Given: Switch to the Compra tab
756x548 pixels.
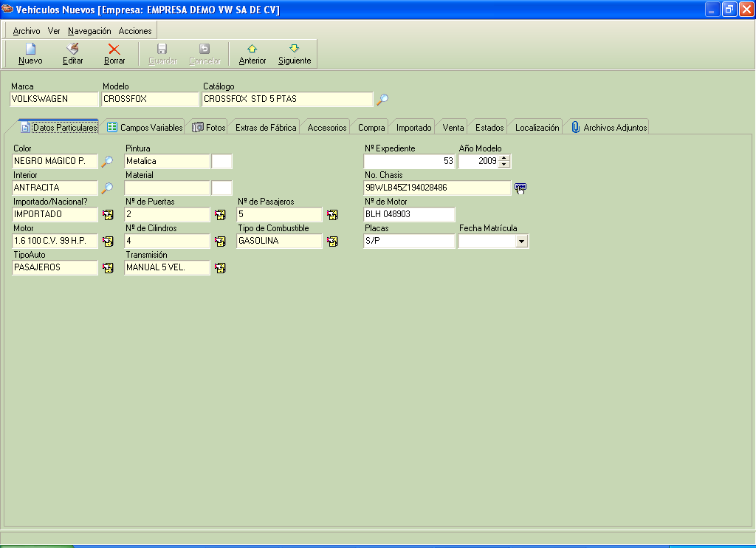Looking at the screenshot, I should coord(371,127).
